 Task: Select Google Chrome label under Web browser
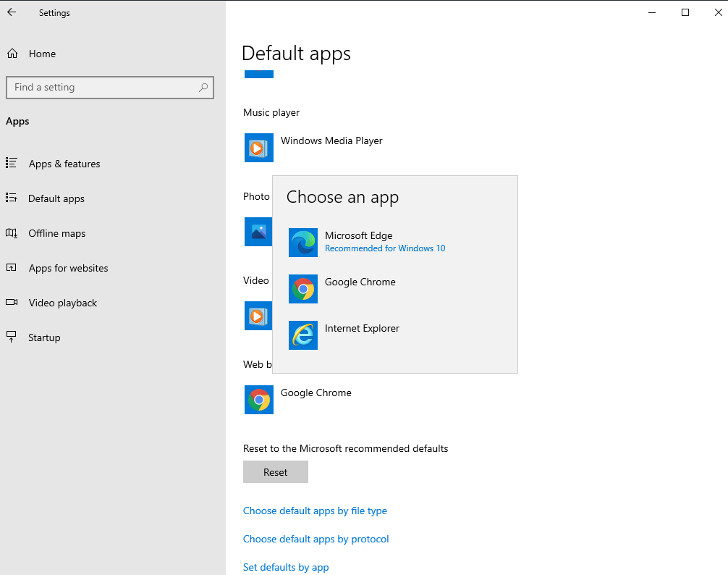pyautogui.click(x=316, y=393)
